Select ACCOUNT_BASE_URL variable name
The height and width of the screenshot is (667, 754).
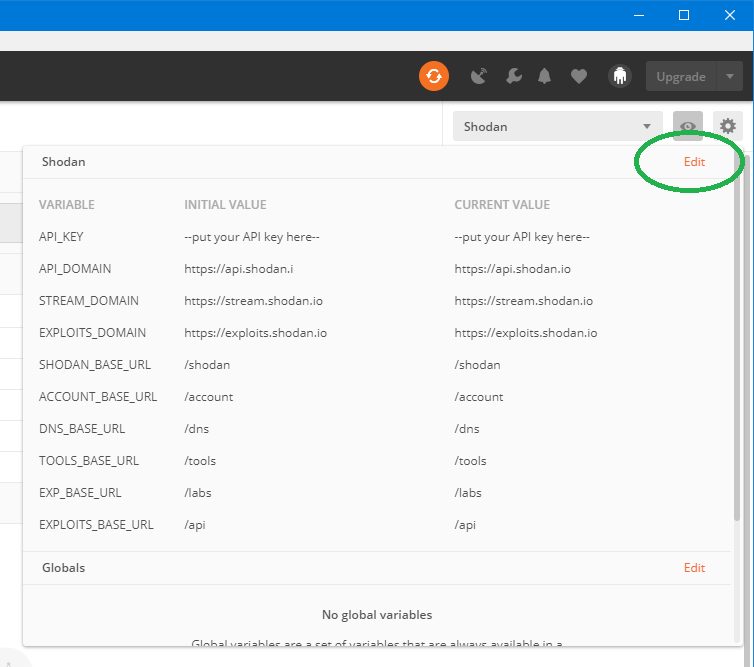coord(98,397)
